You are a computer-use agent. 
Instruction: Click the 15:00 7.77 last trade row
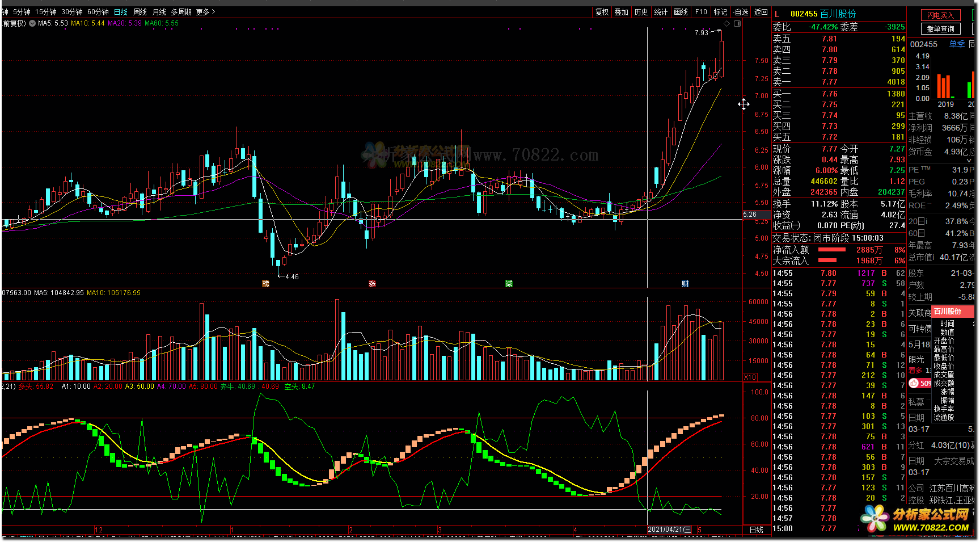[839, 528]
